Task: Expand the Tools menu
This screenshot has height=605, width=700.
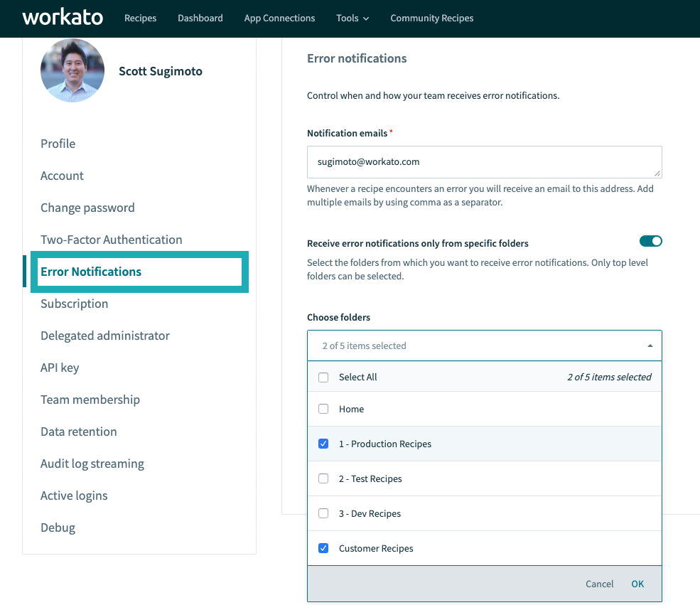Action: click(x=352, y=18)
